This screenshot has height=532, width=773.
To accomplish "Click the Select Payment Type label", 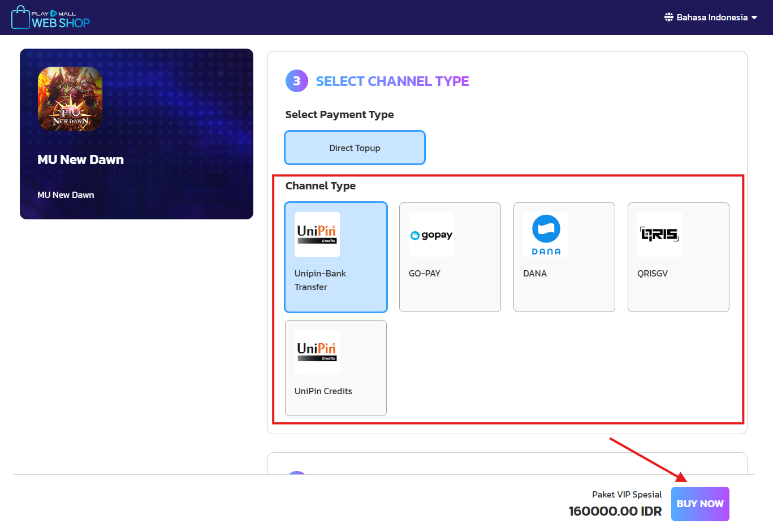I will point(339,115).
